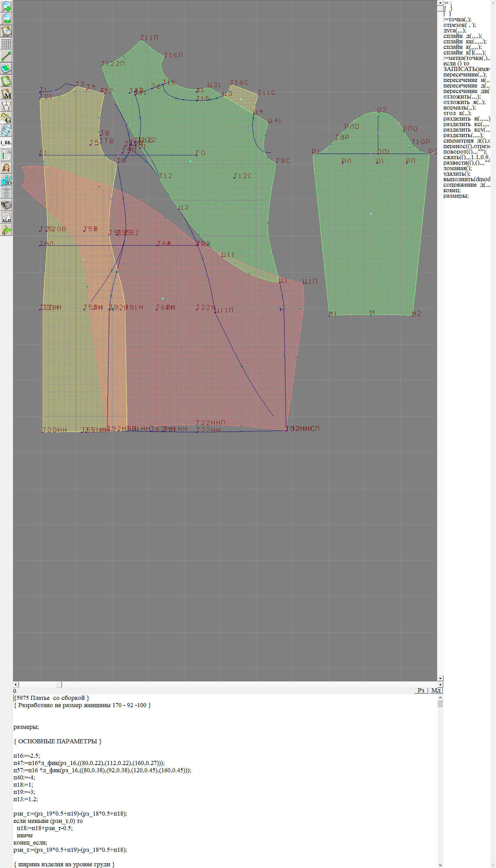Open the pattern M icon tool
The width and height of the screenshot is (496, 868).
(6, 94)
